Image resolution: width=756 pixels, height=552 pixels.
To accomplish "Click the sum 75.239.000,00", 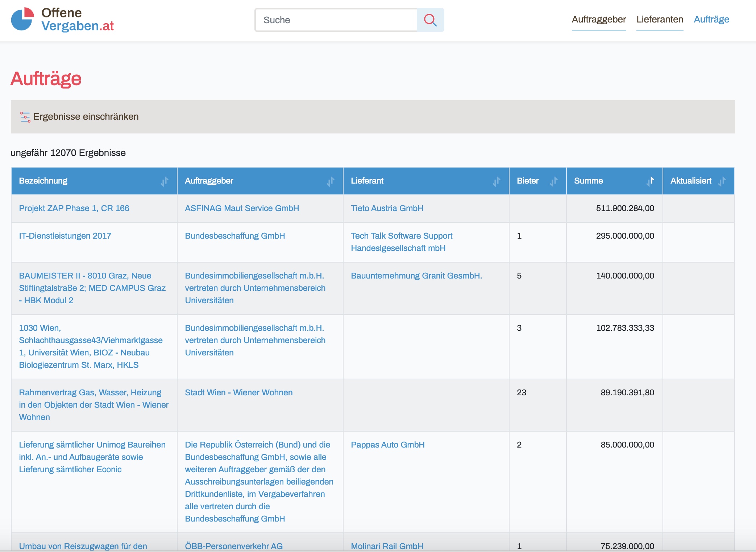I will (627, 546).
